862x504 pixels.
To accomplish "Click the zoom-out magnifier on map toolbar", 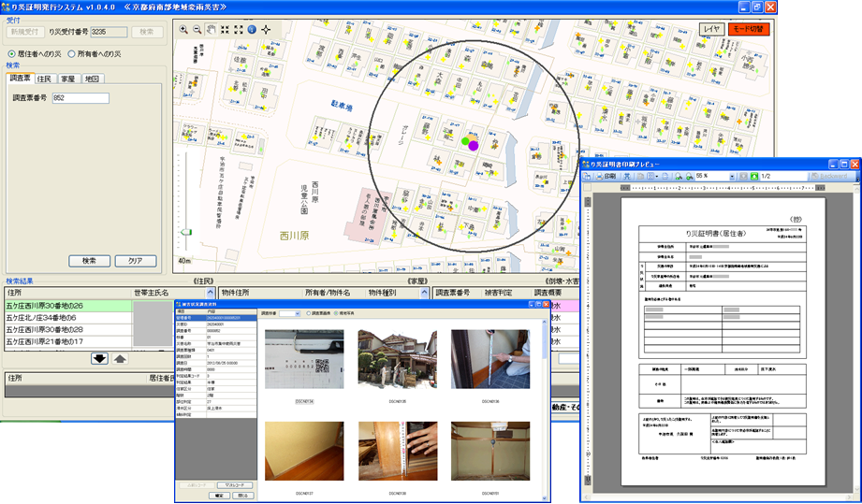I will click(197, 29).
